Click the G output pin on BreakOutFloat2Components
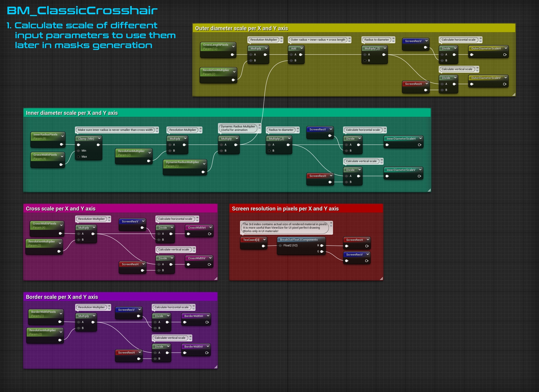Image resolution: width=539 pixels, height=392 pixels. pyautogui.click(x=322, y=251)
